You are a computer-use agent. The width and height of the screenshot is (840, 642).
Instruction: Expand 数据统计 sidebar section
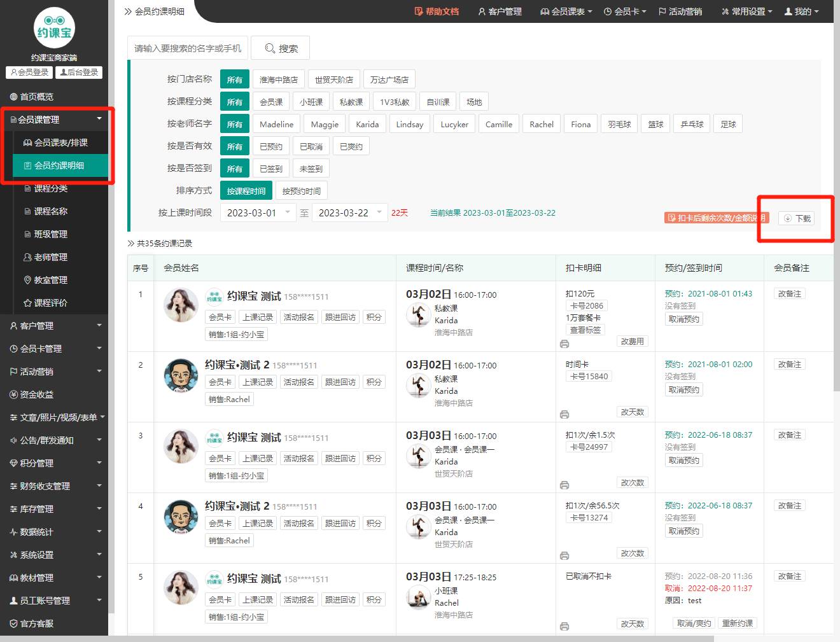tap(54, 532)
